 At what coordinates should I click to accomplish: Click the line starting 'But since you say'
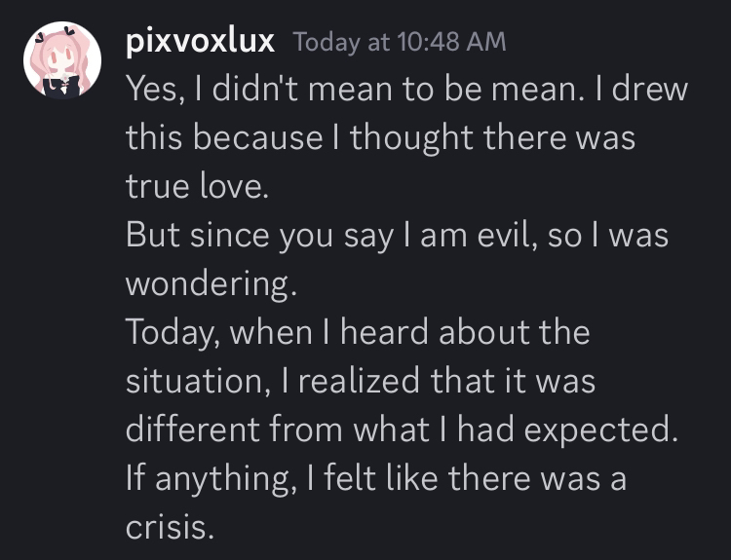(398, 236)
